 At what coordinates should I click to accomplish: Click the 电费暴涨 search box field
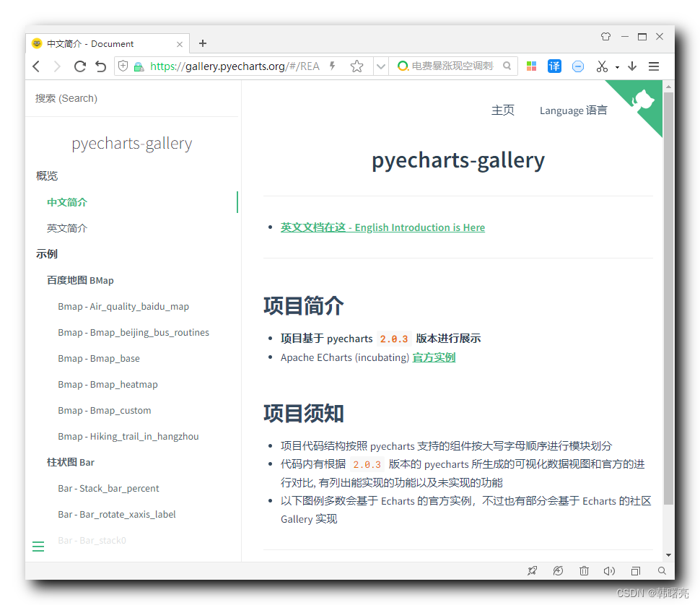click(452, 66)
